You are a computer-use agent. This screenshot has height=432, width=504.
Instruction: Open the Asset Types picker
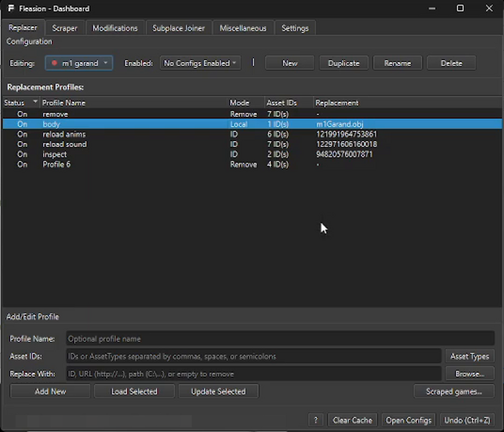tap(470, 357)
